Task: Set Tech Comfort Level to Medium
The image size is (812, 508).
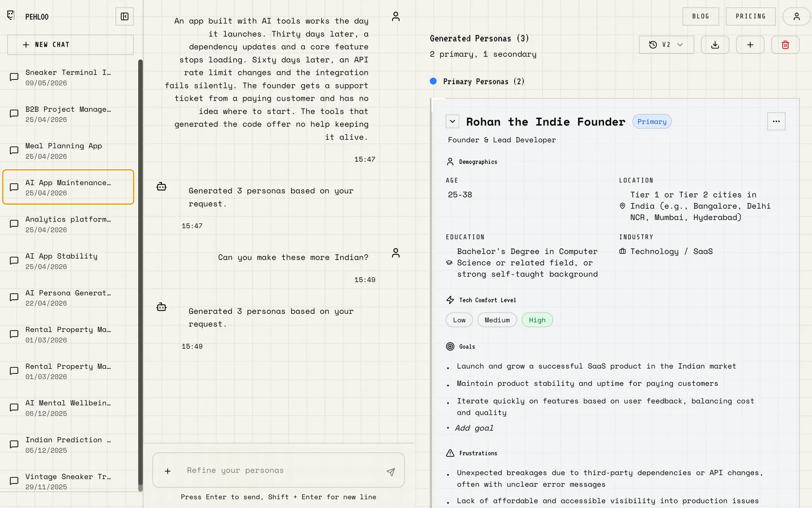Action: [x=497, y=320]
